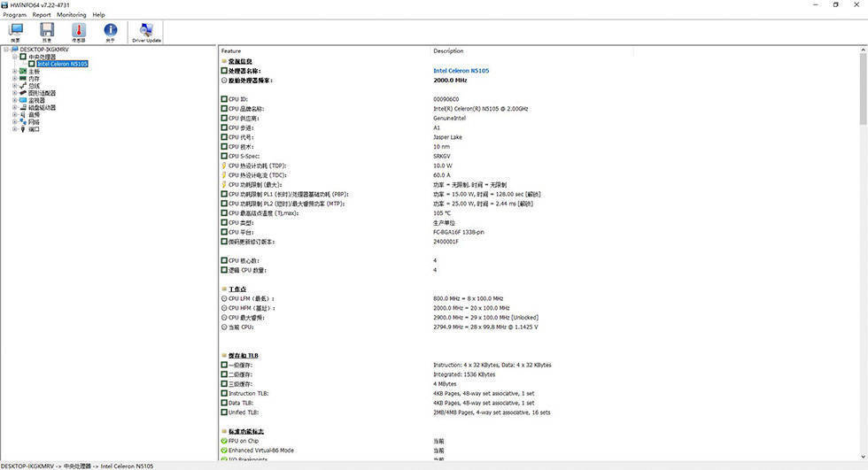The width and height of the screenshot is (868, 470).
Task: Expand the 总线 tree node
Action: coord(14,86)
